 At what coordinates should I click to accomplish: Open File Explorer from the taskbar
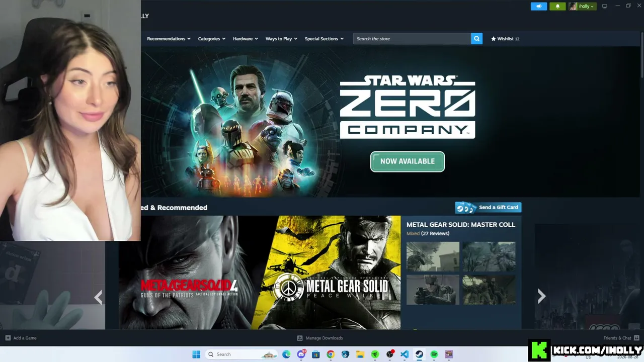click(x=360, y=354)
